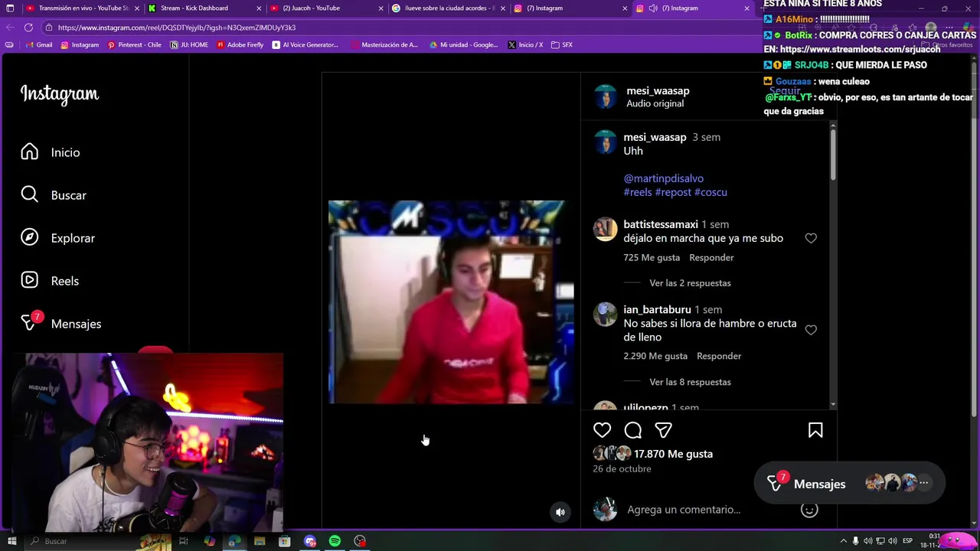Image resolution: width=980 pixels, height=551 pixels.
Task: Open the #reels hashtag
Action: (638, 192)
